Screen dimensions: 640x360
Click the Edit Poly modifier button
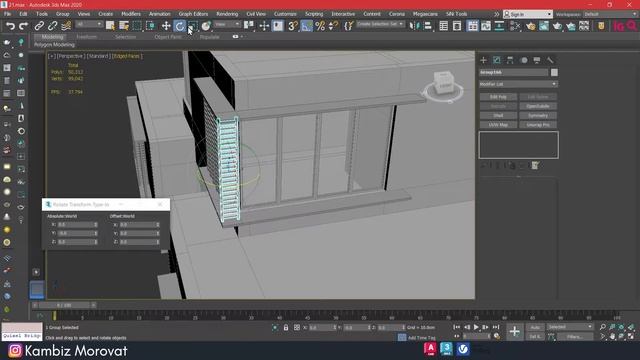click(x=498, y=97)
